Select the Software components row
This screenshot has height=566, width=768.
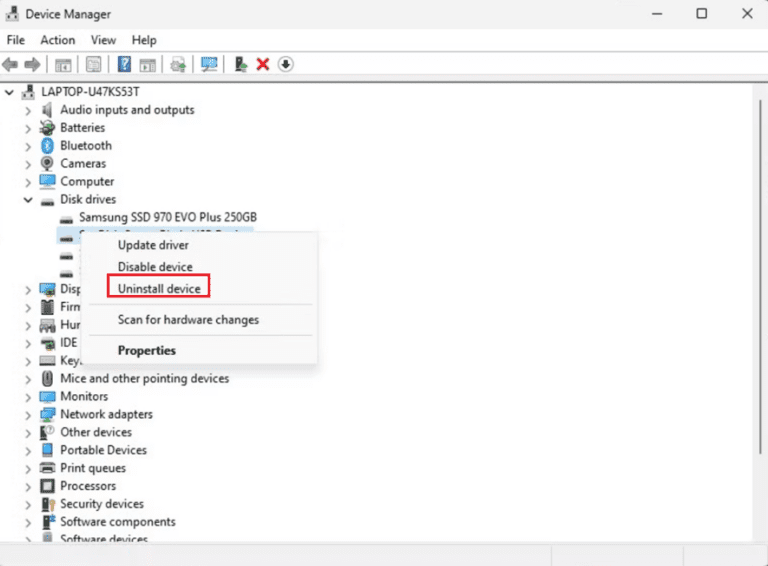click(118, 522)
